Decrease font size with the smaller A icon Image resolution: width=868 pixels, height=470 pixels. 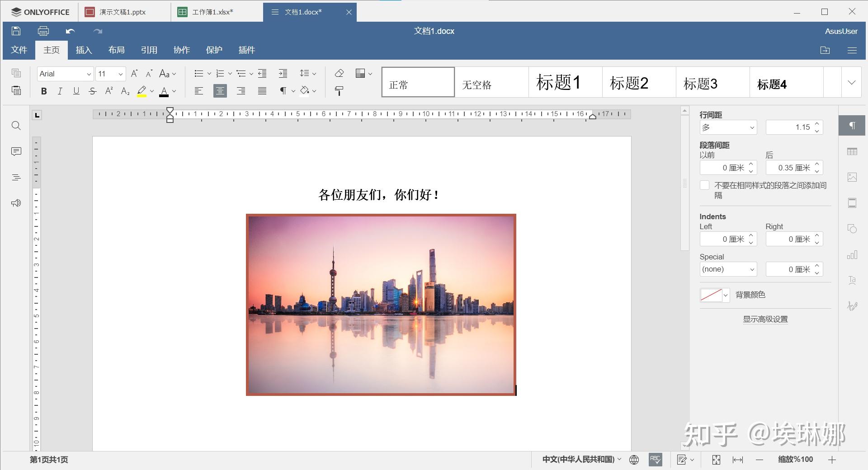(149, 73)
